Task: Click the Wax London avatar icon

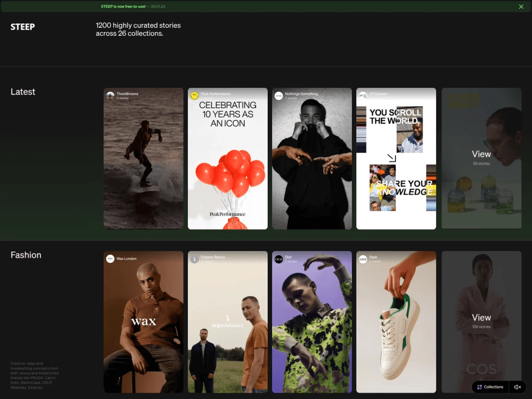Action: click(110, 259)
